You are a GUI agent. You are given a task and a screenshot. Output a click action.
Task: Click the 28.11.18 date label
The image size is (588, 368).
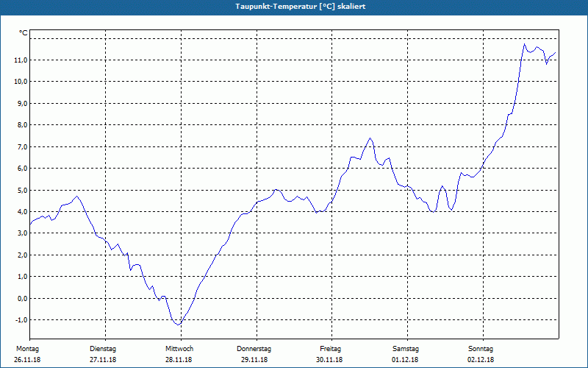(179, 360)
